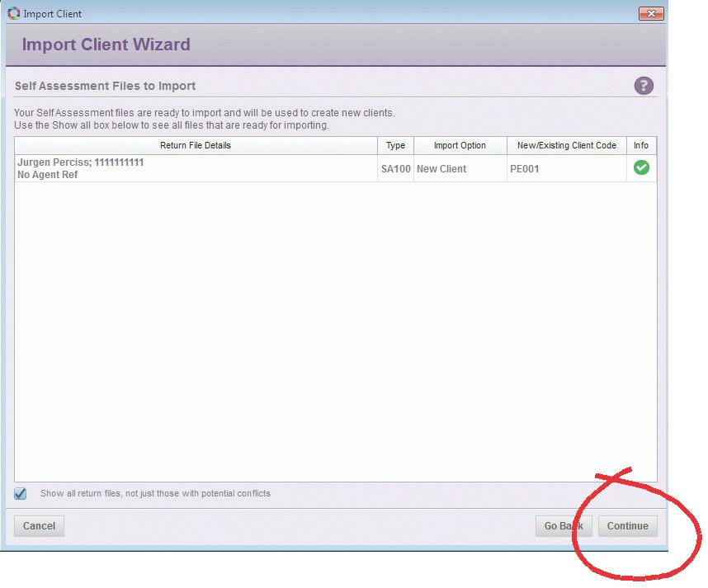Click the Type column header
Image resolution: width=708 pixels, height=588 pixels.
point(395,146)
